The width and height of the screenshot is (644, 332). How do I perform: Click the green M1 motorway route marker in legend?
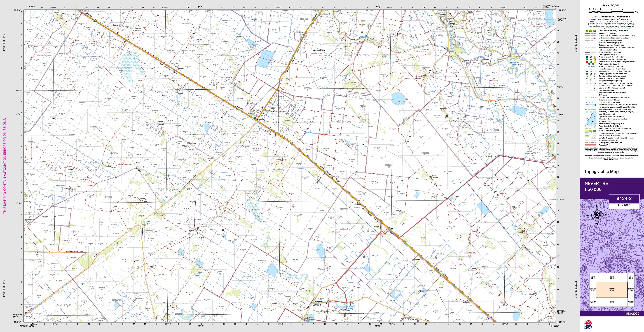click(x=587, y=31)
